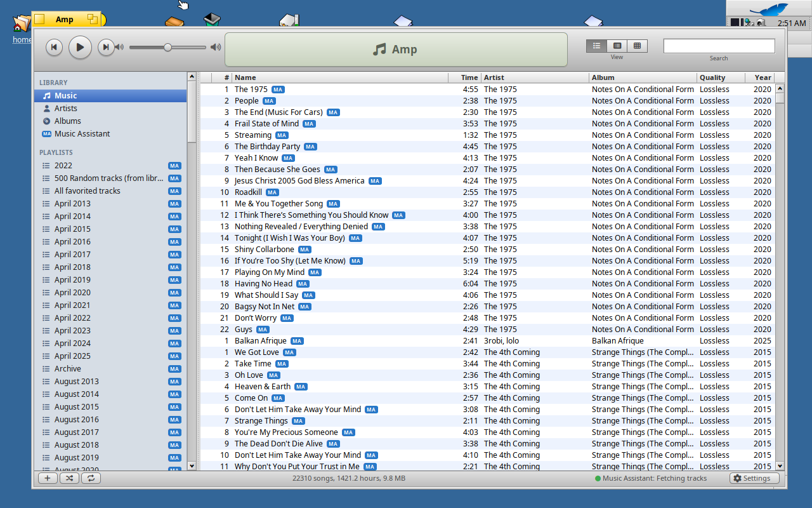Click the green Music Assistant status dot
This screenshot has width=812, height=508.
[x=598, y=479]
